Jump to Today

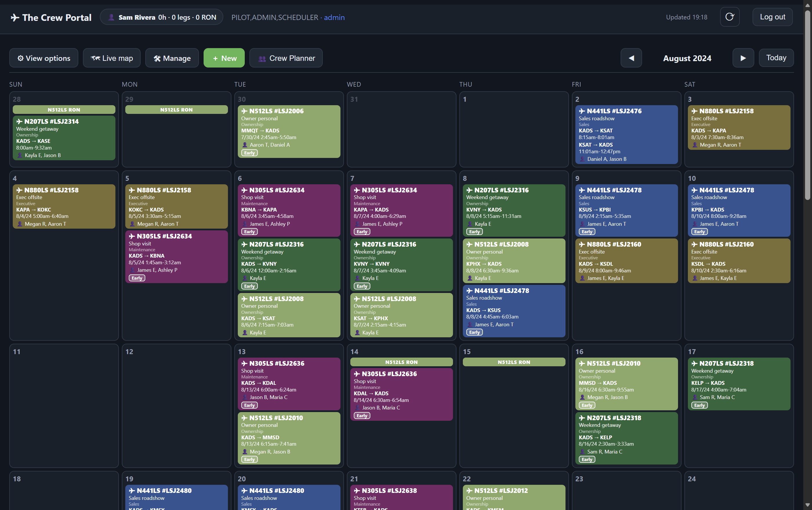[x=776, y=58]
